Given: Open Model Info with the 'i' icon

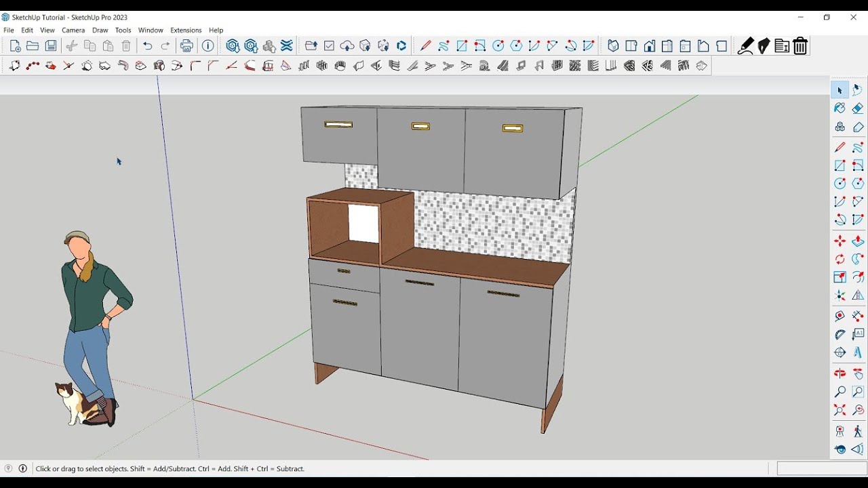Looking at the screenshot, I should pos(208,46).
